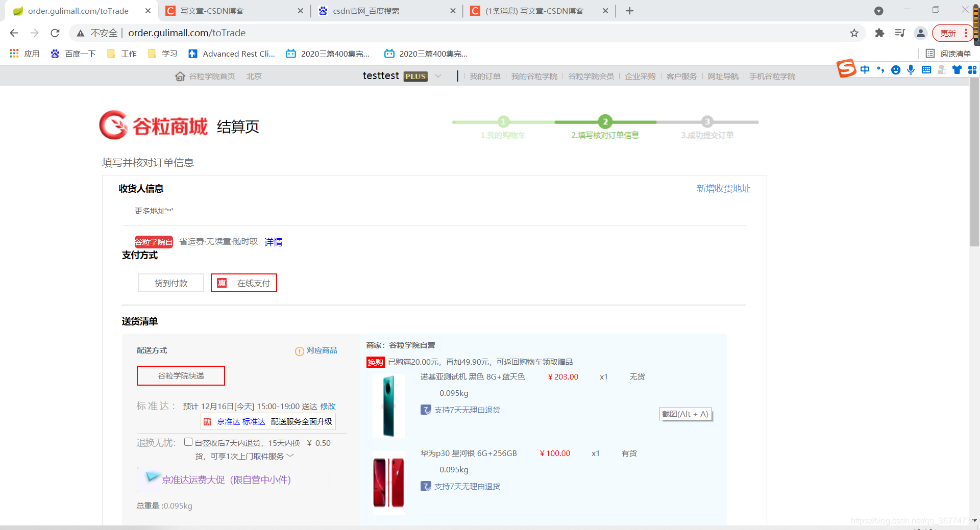Open 手机谷粒学院 in top navigation
The height and width of the screenshot is (530, 980).
[x=772, y=76]
